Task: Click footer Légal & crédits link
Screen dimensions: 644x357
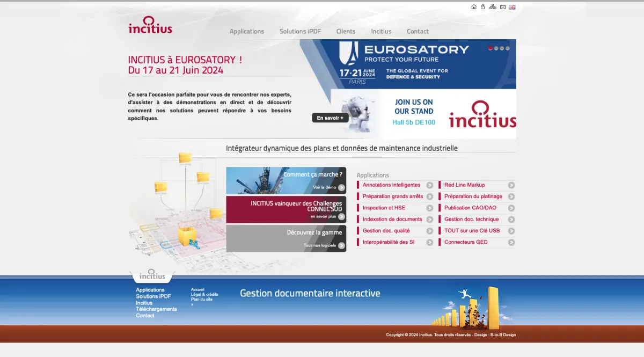Action: coord(204,294)
